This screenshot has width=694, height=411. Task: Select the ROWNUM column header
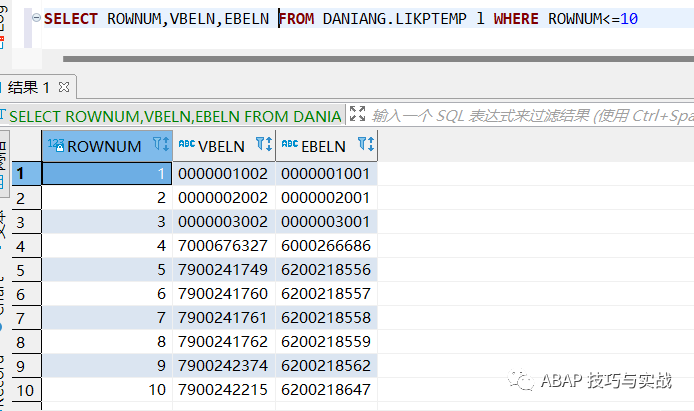(x=107, y=146)
